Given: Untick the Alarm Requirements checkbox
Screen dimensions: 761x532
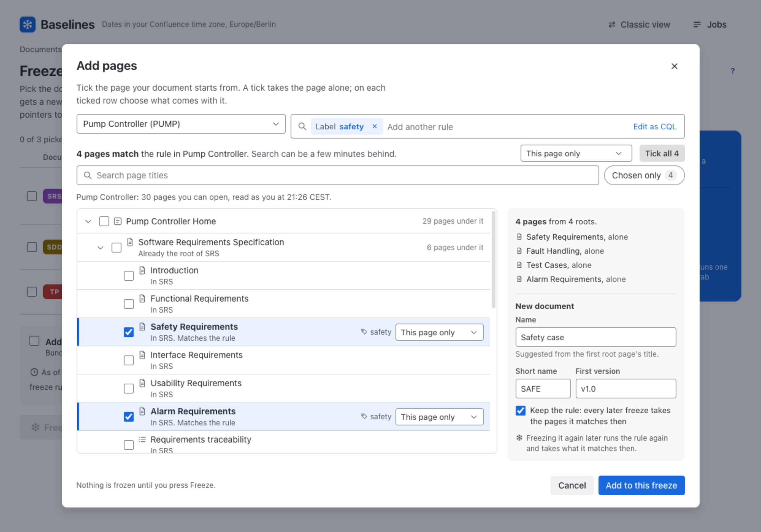Looking at the screenshot, I should pos(128,417).
